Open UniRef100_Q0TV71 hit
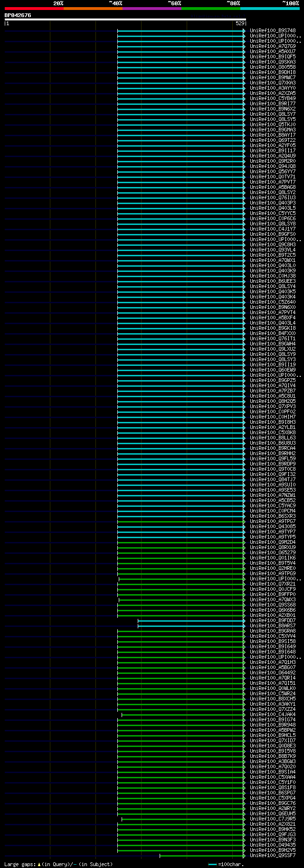 pos(273,177)
